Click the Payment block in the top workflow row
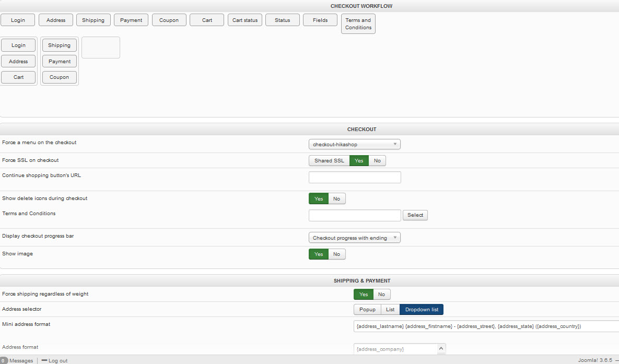This screenshot has height=364, width=619. (131, 20)
